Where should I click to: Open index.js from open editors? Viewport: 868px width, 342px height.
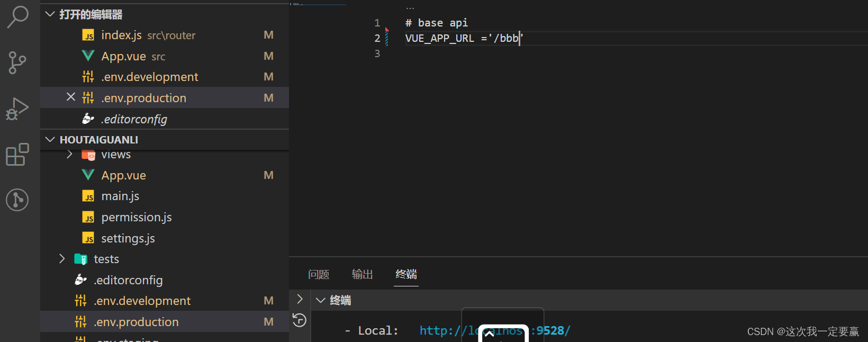point(165,35)
